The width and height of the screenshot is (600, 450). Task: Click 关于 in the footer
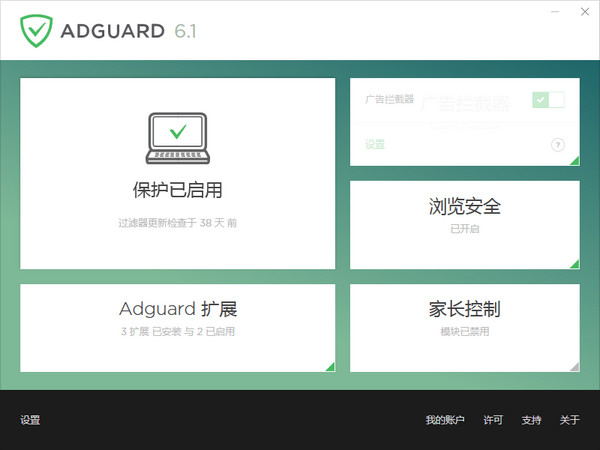569,420
